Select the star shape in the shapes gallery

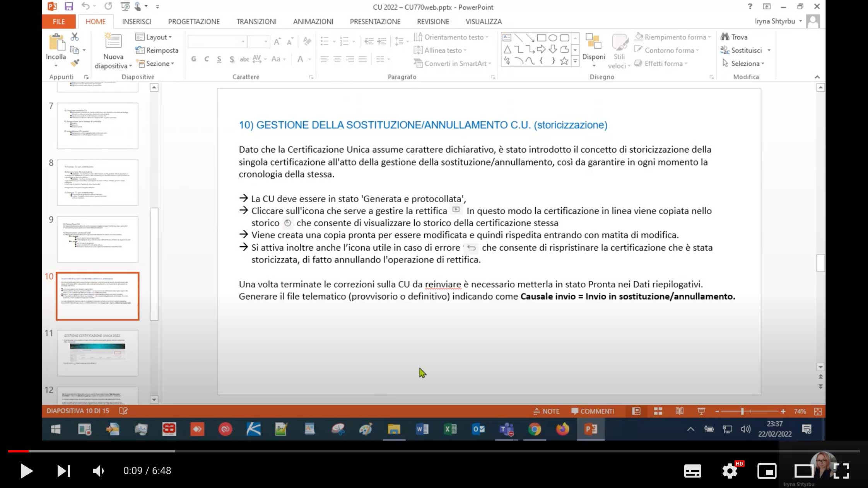point(564,61)
